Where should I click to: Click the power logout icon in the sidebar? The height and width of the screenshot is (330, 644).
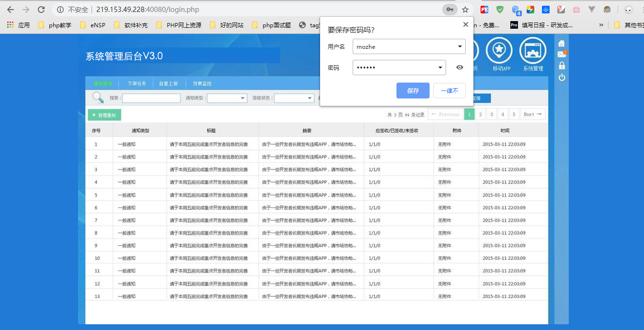coord(561,77)
